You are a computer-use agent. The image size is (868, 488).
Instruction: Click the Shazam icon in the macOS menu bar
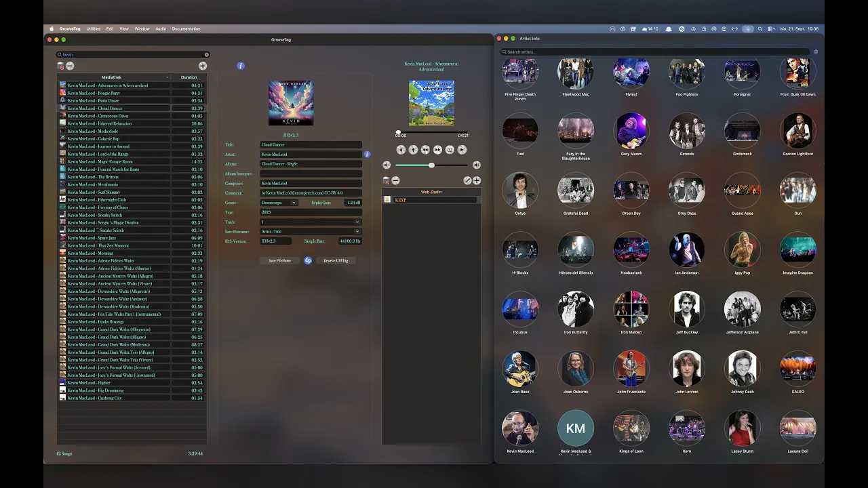682,29
